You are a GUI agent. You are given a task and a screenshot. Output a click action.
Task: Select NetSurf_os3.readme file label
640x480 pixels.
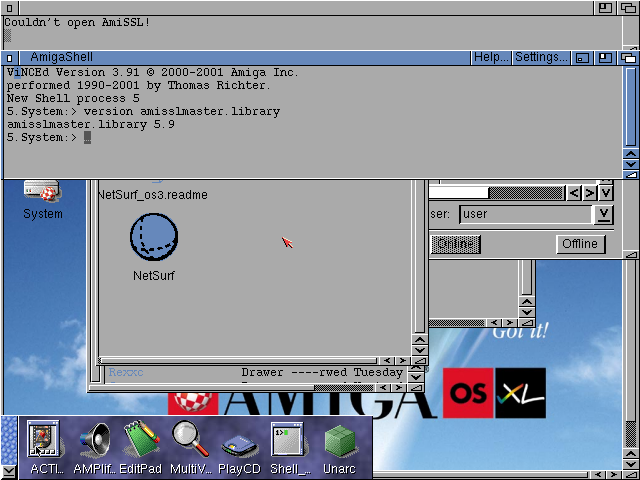coord(153,195)
